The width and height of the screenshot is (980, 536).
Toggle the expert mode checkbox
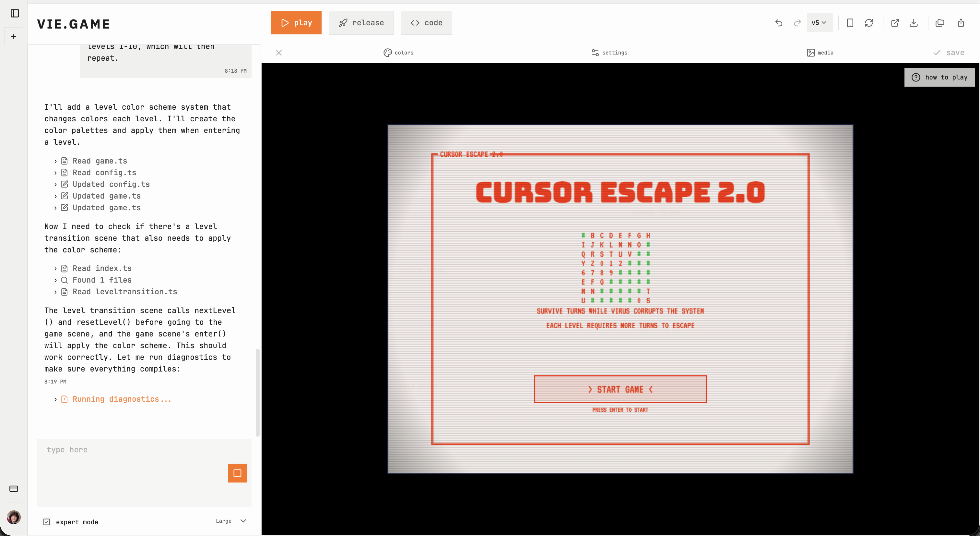[x=47, y=522]
